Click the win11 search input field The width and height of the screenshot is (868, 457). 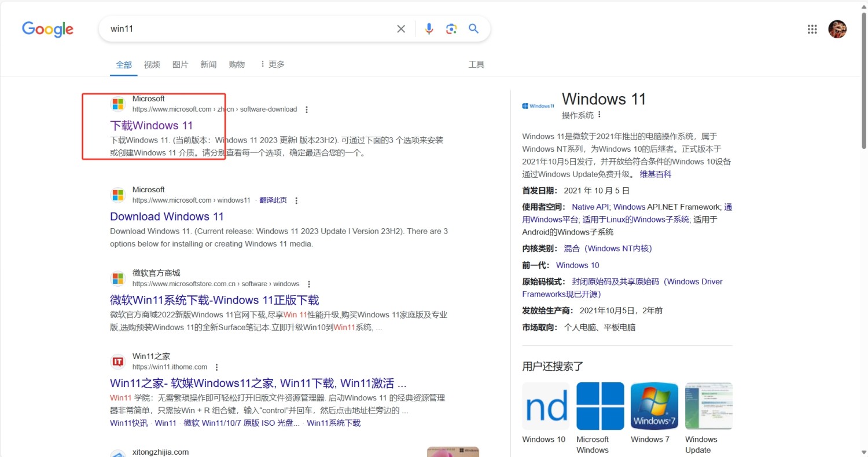click(249, 29)
